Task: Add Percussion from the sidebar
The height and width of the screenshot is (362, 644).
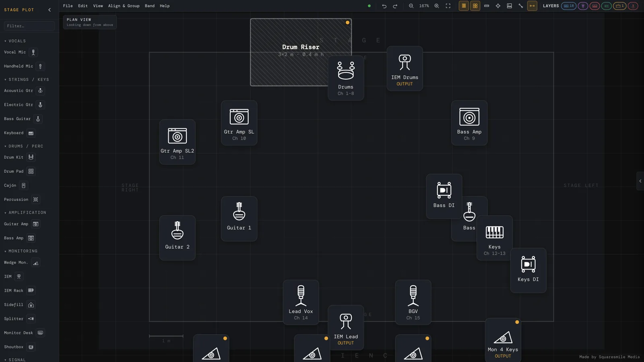Action: click(22, 200)
